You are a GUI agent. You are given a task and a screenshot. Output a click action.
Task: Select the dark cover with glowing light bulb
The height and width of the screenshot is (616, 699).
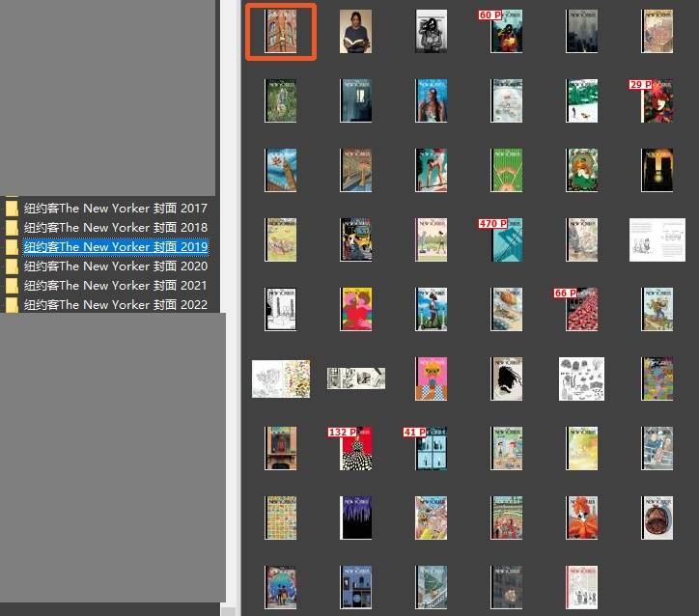pos(657,170)
